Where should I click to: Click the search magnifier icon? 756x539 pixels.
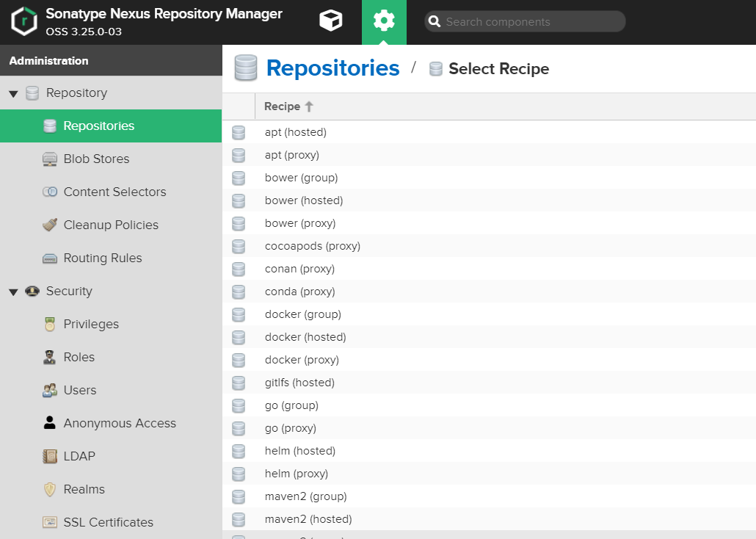[435, 22]
